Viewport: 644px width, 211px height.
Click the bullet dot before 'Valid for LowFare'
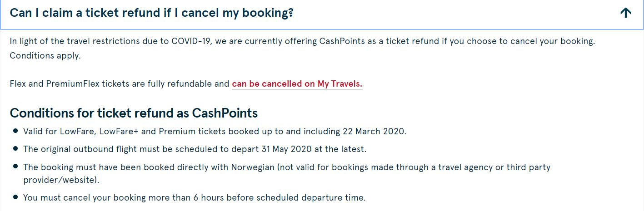click(x=15, y=131)
